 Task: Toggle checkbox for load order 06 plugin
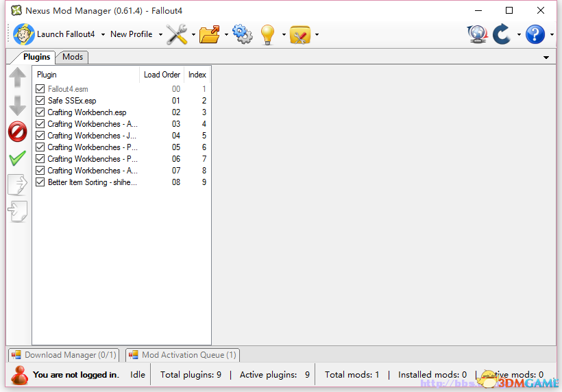pos(40,159)
